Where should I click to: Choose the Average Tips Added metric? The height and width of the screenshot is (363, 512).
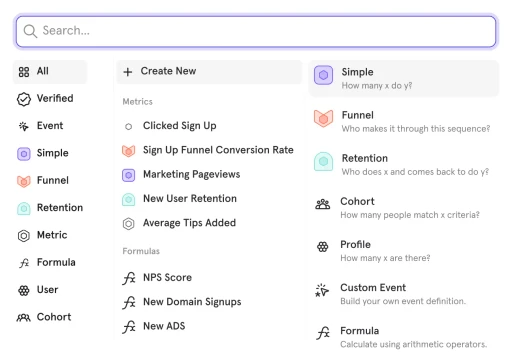(189, 223)
